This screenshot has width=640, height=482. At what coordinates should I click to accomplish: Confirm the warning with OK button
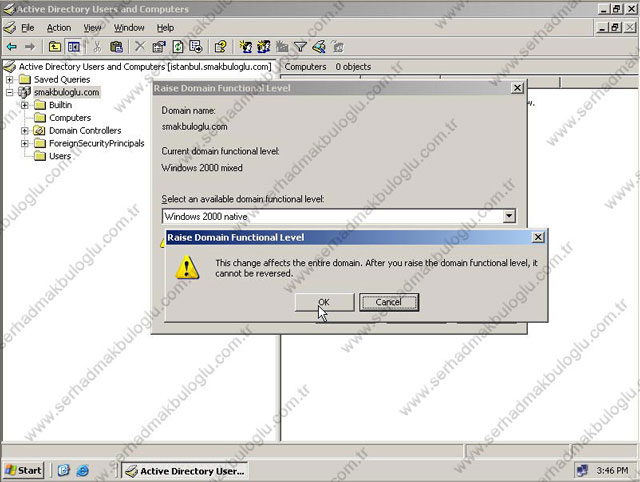point(324,302)
